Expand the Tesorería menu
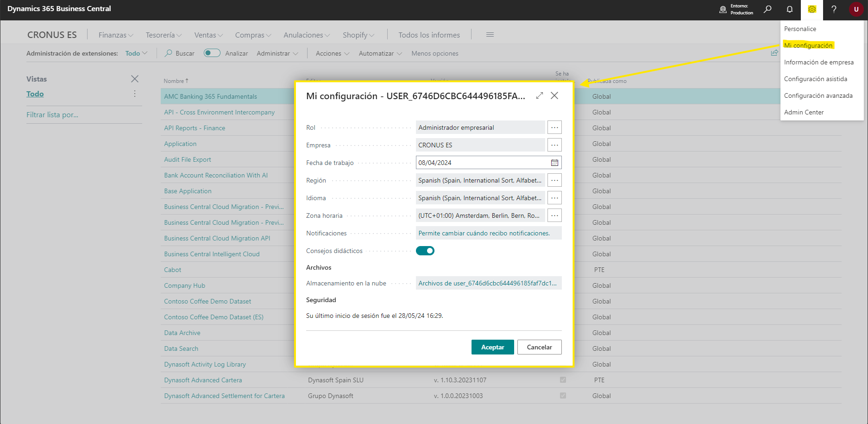Viewport: 868px width, 424px height. click(164, 35)
